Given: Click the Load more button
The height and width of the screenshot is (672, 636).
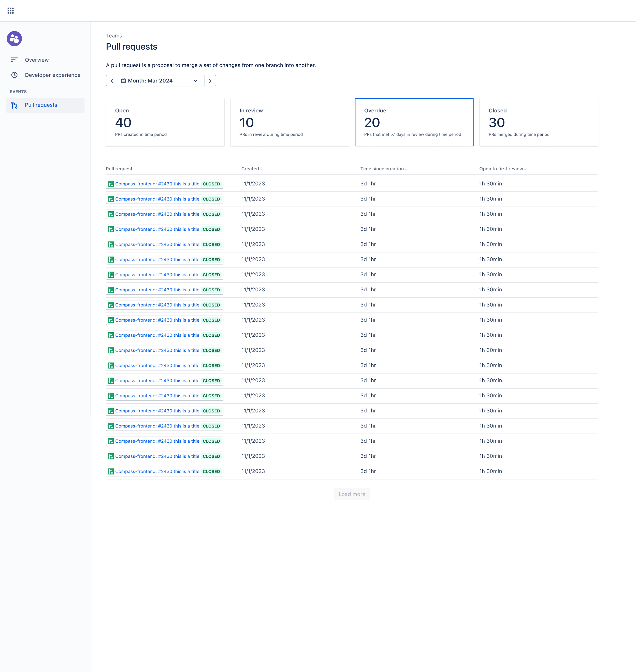Looking at the screenshot, I should point(352,494).
